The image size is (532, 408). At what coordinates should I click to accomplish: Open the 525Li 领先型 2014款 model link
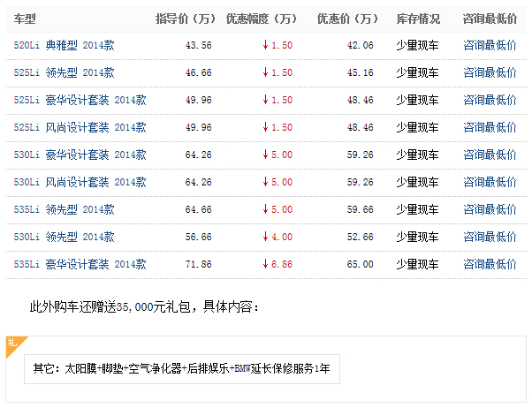tap(64, 72)
